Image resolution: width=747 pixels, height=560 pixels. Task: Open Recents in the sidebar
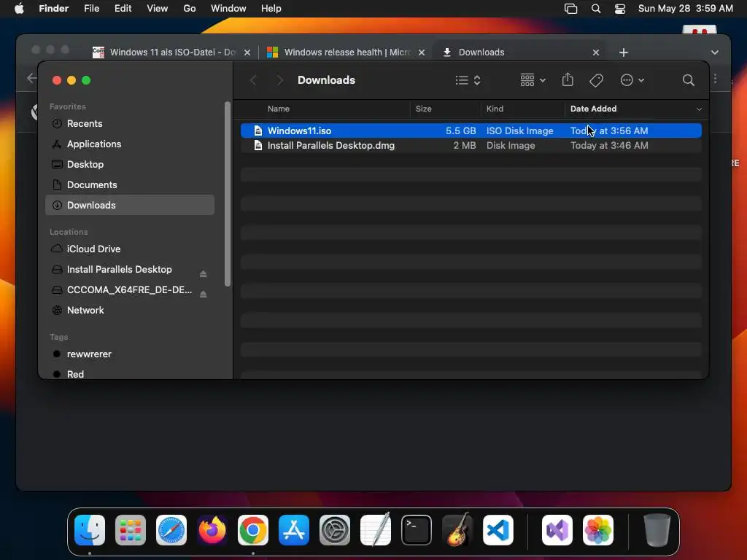[x=130, y=123]
